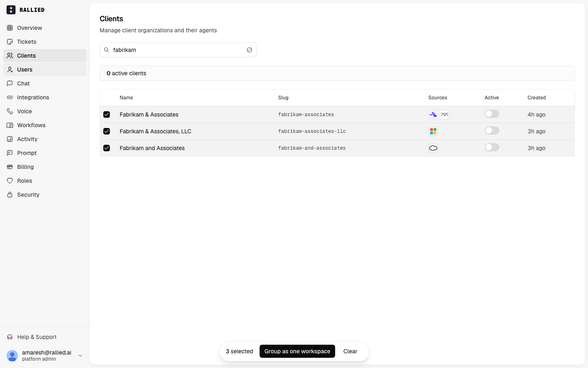Image resolution: width=588 pixels, height=368 pixels.
Task: Click the Rallied logo icon
Action: (x=11, y=10)
